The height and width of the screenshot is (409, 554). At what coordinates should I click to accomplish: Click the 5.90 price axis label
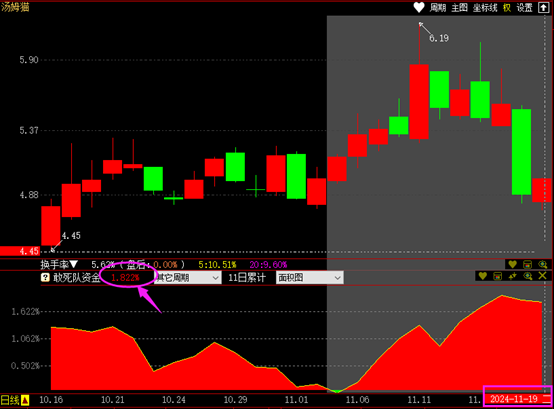(x=29, y=60)
